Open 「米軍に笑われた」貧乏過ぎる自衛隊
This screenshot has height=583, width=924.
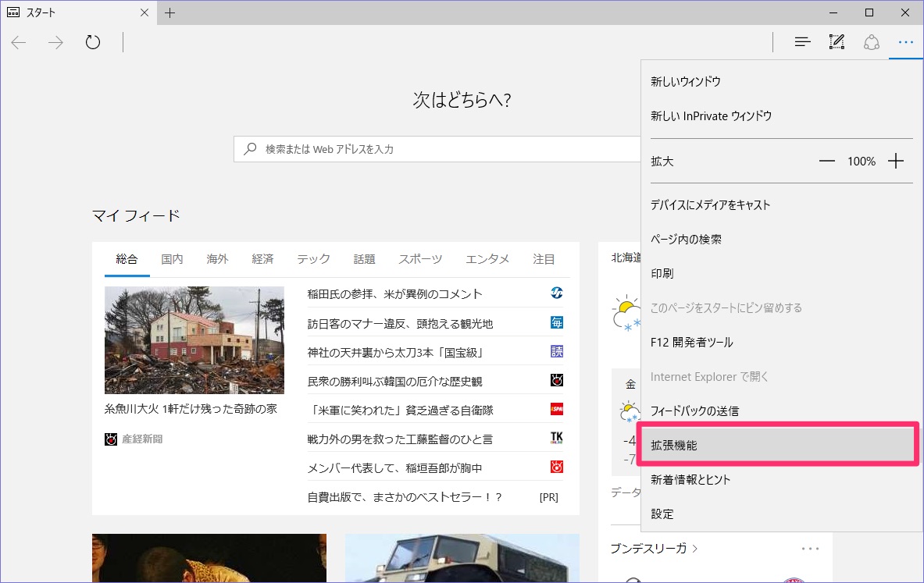coord(400,410)
